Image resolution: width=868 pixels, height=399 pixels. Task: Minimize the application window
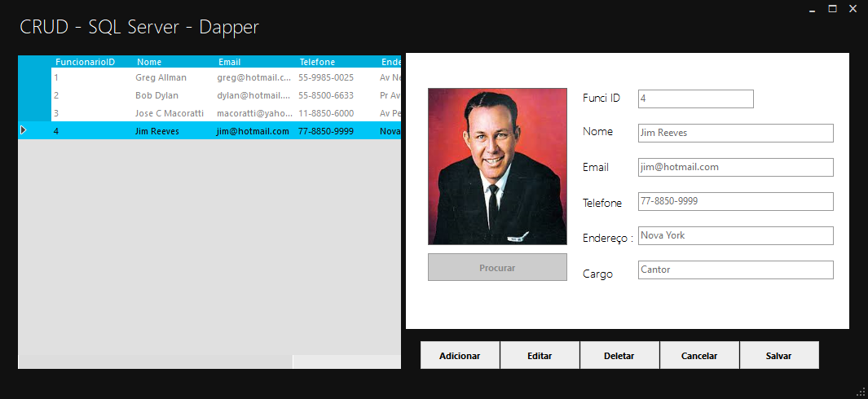point(812,10)
